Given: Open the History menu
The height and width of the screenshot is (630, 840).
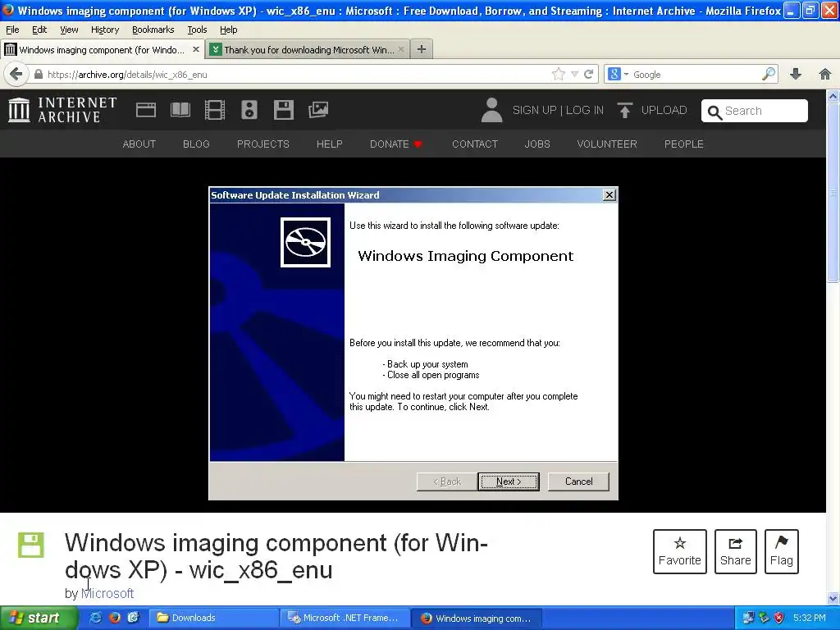Looking at the screenshot, I should click(x=104, y=30).
